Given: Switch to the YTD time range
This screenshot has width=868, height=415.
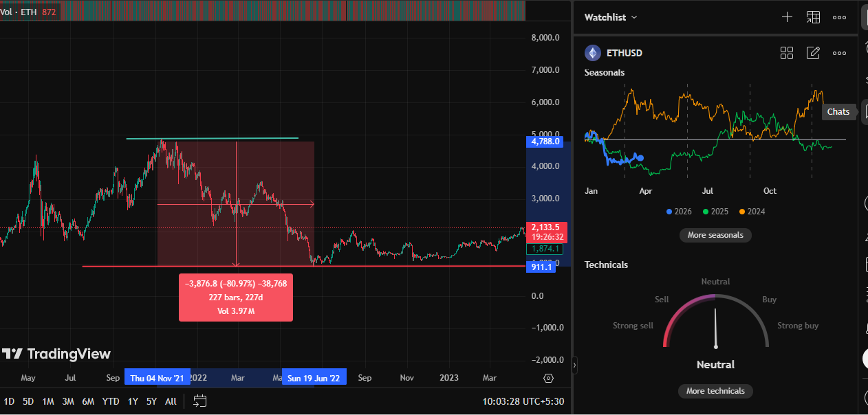Looking at the screenshot, I should point(111,401).
